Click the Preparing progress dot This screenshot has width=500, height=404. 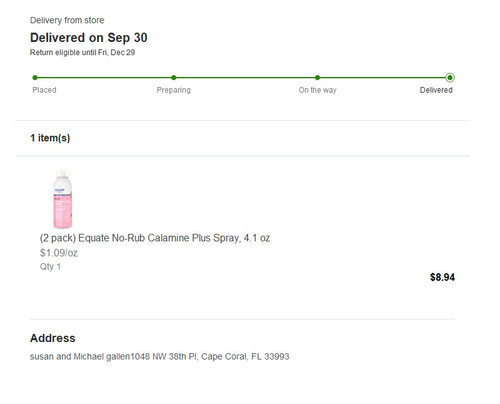pyautogui.click(x=174, y=78)
